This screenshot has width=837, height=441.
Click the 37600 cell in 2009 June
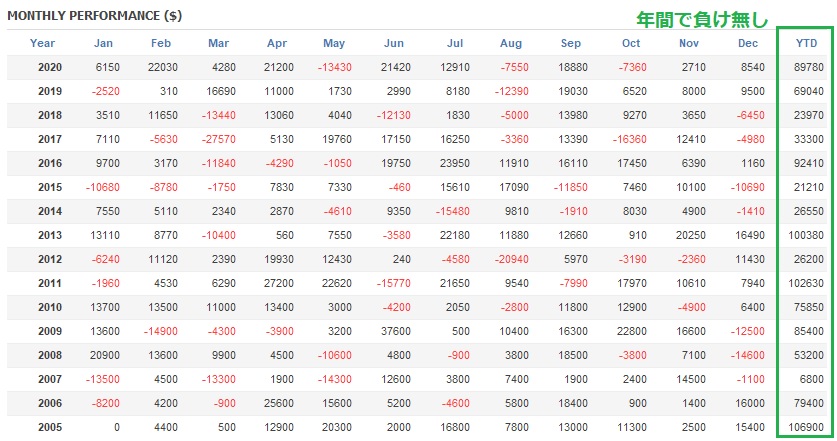pyautogui.click(x=397, y=331)
